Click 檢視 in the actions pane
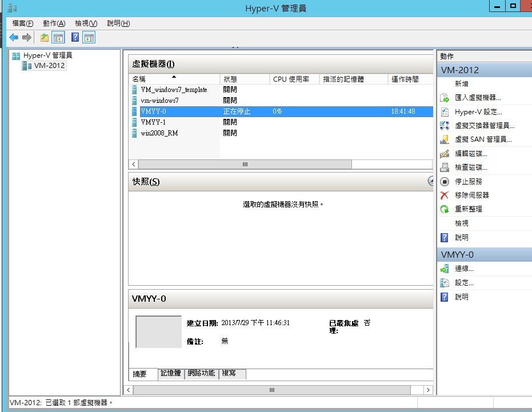 (x=462, y=223)
